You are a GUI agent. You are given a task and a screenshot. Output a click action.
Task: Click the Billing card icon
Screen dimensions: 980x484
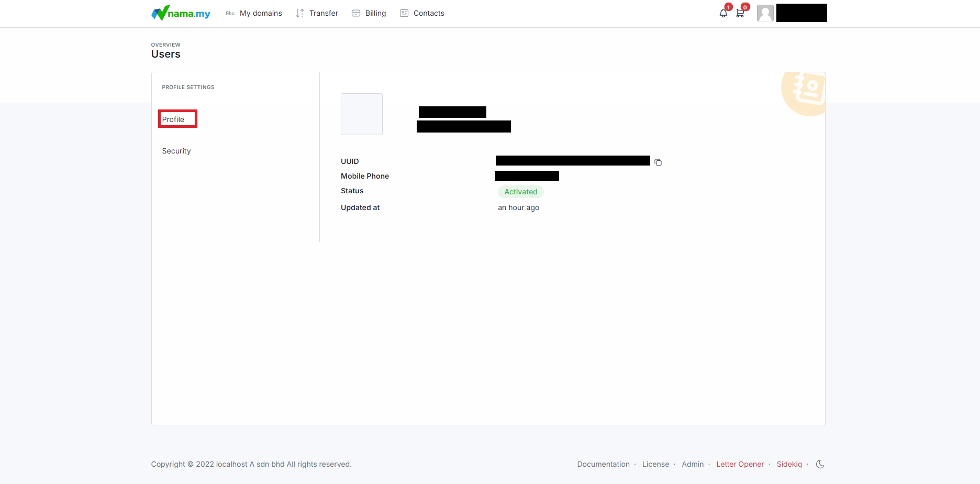point(356,13)
